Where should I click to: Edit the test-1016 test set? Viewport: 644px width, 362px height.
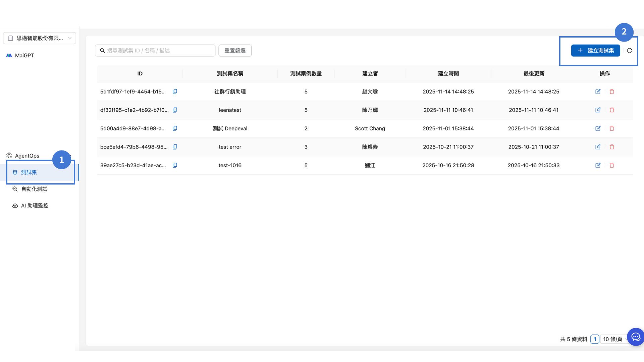click(x=598, y=165)
